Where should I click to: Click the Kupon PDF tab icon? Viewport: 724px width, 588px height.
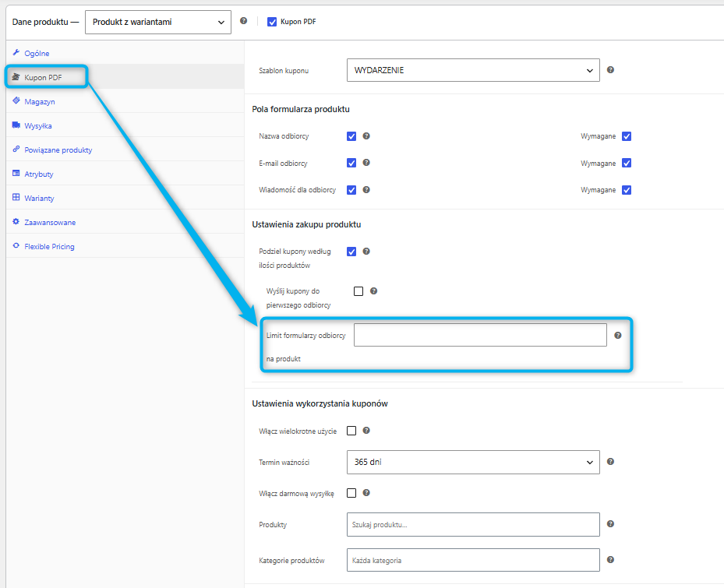pos(16,76)
